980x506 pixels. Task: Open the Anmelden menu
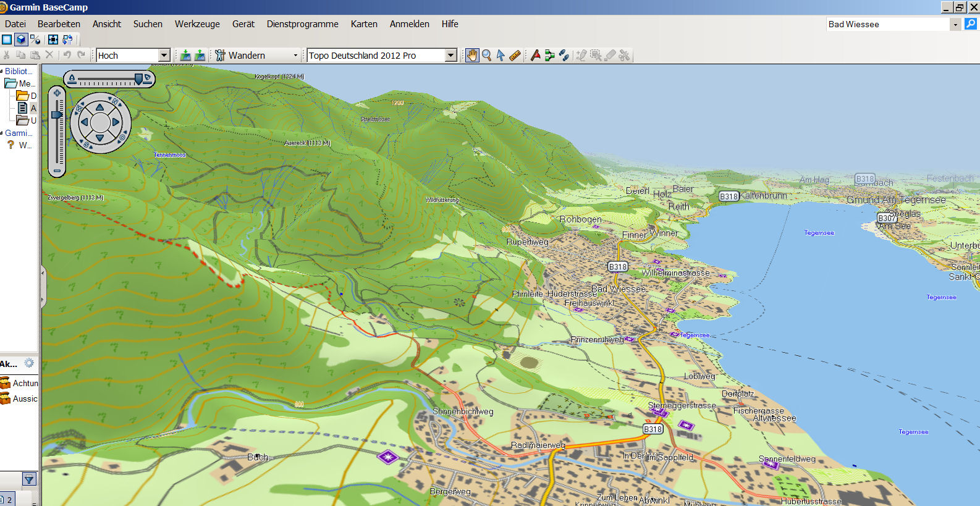tap(410, 24)
